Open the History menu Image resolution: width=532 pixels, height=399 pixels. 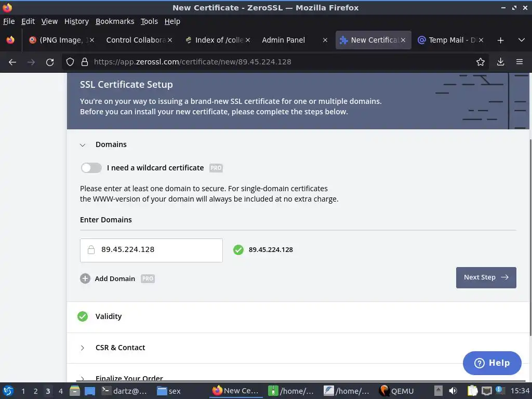76,21
